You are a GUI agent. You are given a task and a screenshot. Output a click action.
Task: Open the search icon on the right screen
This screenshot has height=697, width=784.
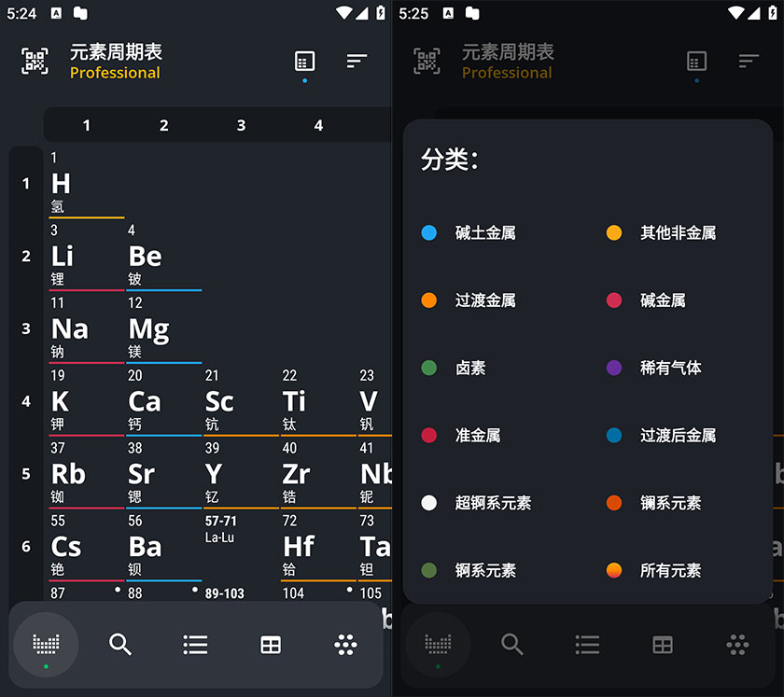click(x=512, y=644)
